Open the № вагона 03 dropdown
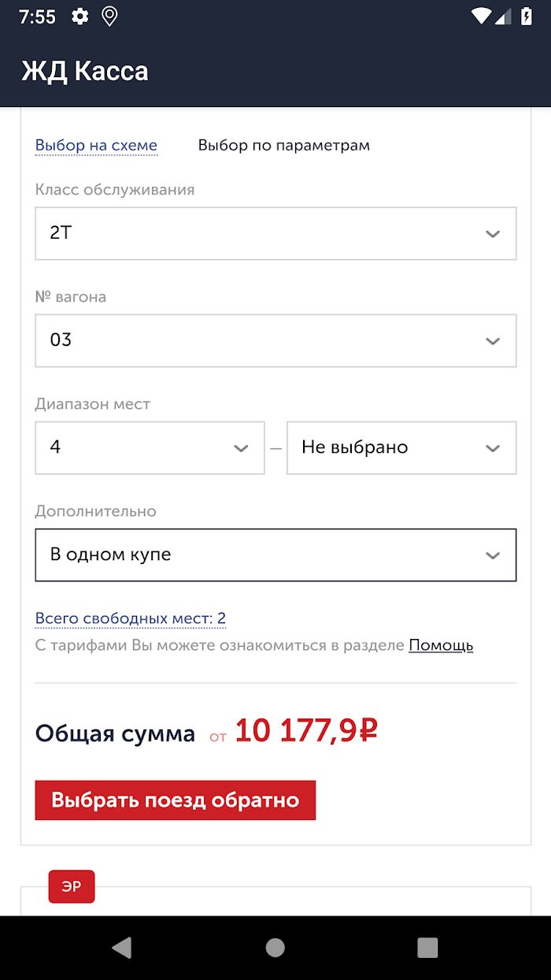 tap(275, 340)
